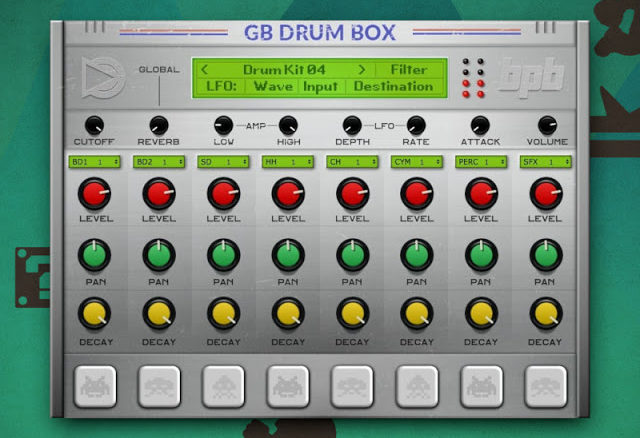
Task: Click the red LEVEL knob for HH
Action: 288,193
